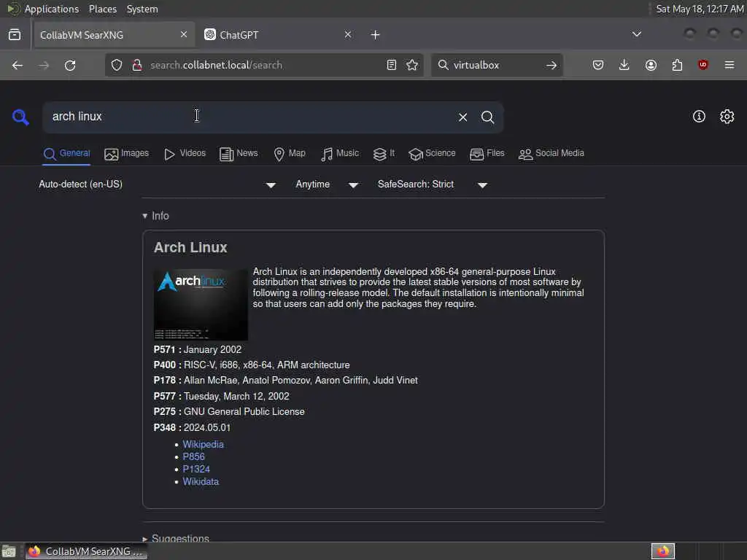
Task: Switch to the ChatGPT tab
Action: (x=279, y=35)
